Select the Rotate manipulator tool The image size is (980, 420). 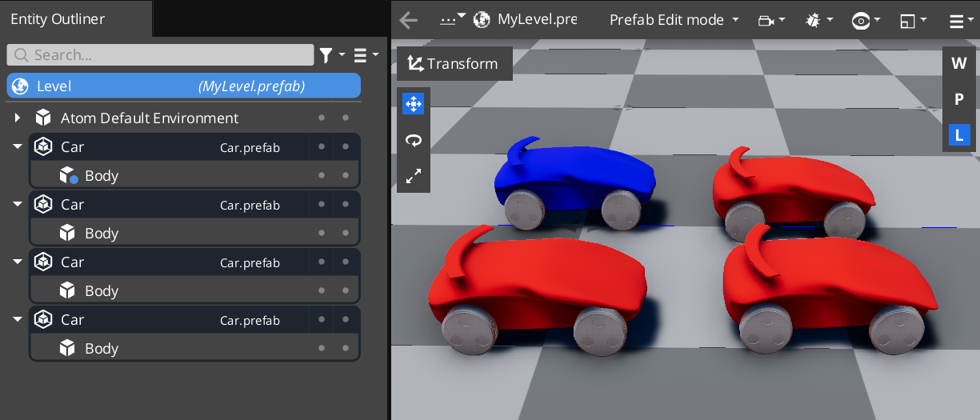[x=414, y=141]
